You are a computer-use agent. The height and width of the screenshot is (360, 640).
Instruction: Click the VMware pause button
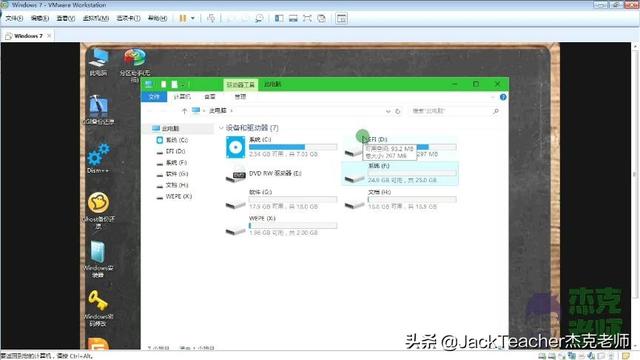click(x=182, y=18)
